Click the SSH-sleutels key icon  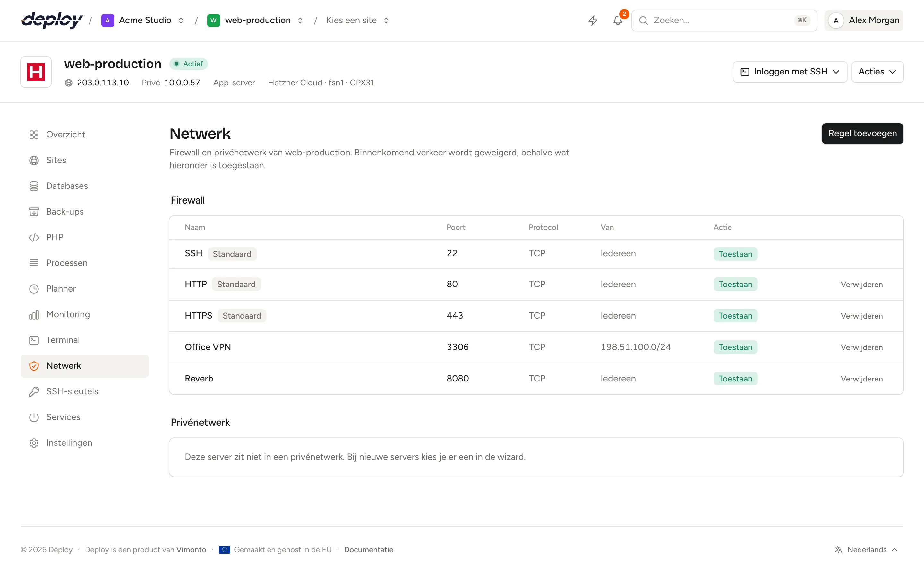pos(34,391)
